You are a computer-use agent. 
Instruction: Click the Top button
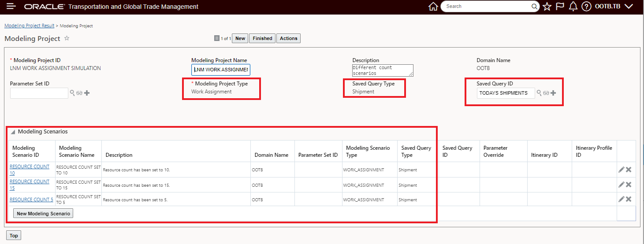click(14, 236)
